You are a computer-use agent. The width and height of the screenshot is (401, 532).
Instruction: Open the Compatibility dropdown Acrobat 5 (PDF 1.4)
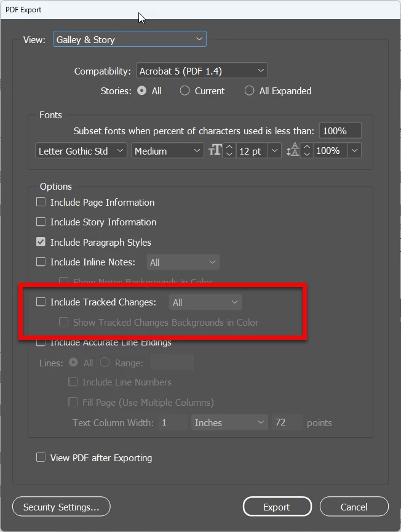pos(202,71)
